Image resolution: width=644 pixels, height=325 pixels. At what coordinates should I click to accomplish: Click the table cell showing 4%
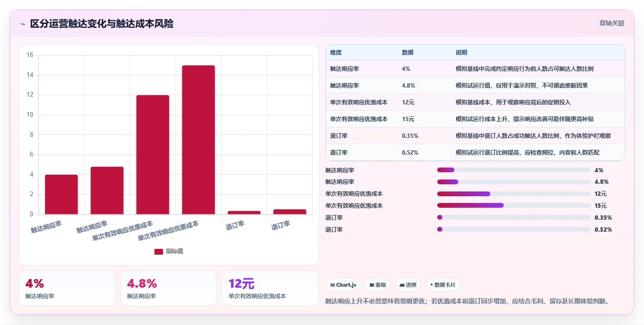pyautogui.click(x=406, y=69)
